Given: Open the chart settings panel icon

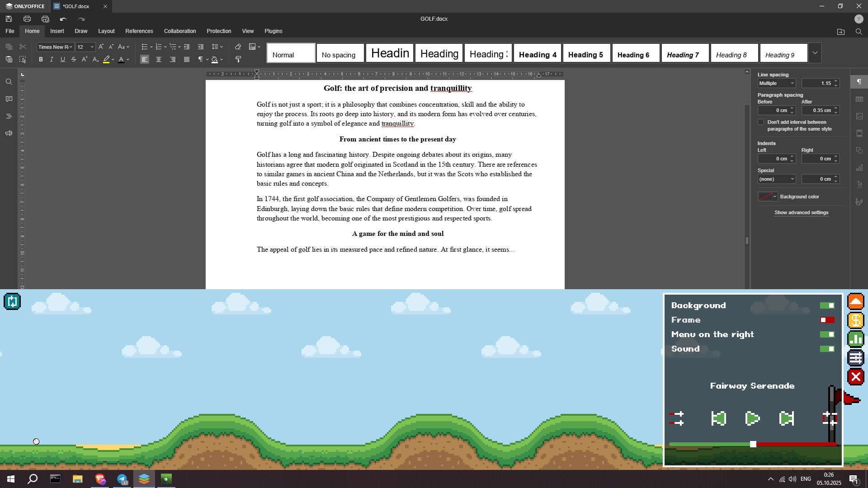Looking at the screenshot, I should [x=859, y=168].
